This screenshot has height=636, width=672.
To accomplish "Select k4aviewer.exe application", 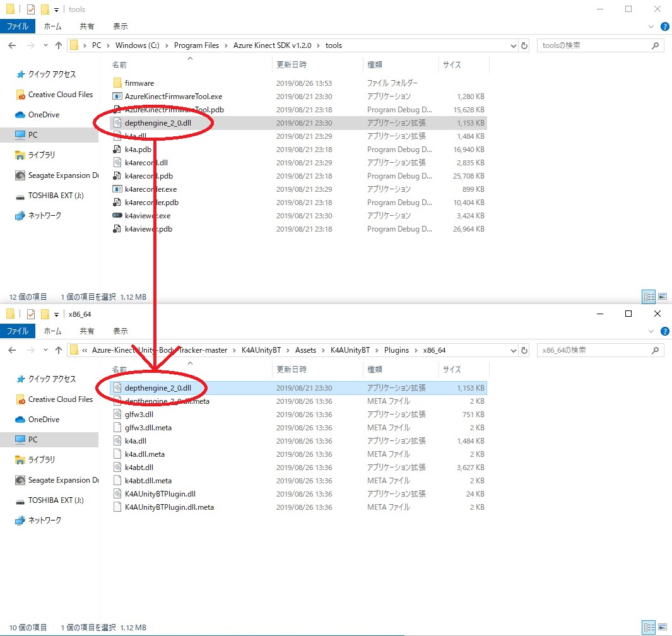I will 148,216.
